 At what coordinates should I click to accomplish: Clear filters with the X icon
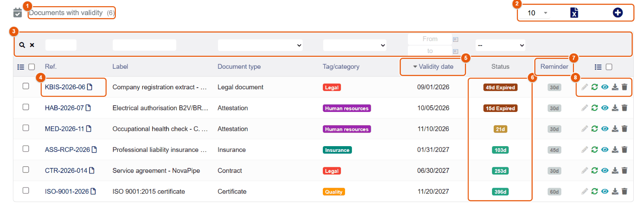click(x=32, y=45)
